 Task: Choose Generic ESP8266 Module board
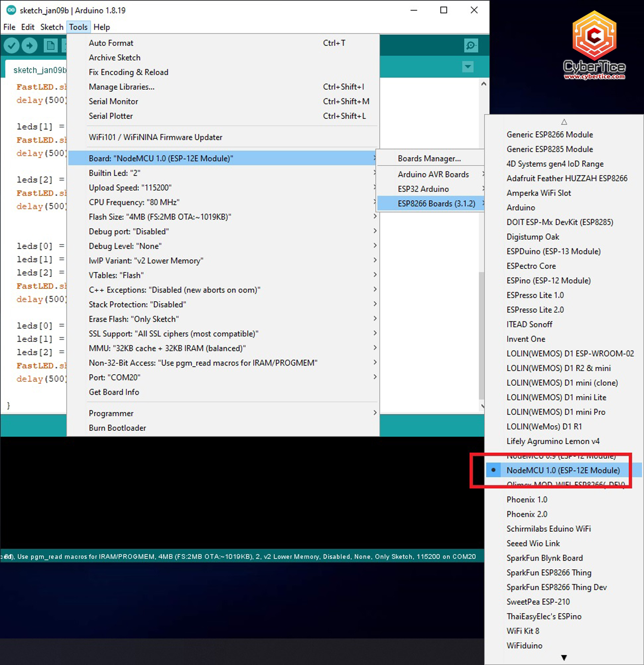tap(550, 134)
